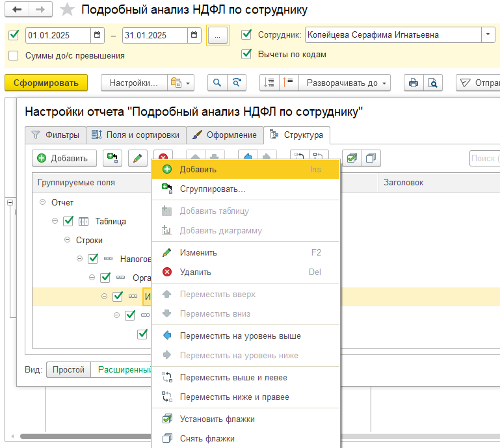Viewport: 500px width, 448px height.
Task: Enable the Суммы до/с превышения checkbox
Action: [x=14, y=55]
